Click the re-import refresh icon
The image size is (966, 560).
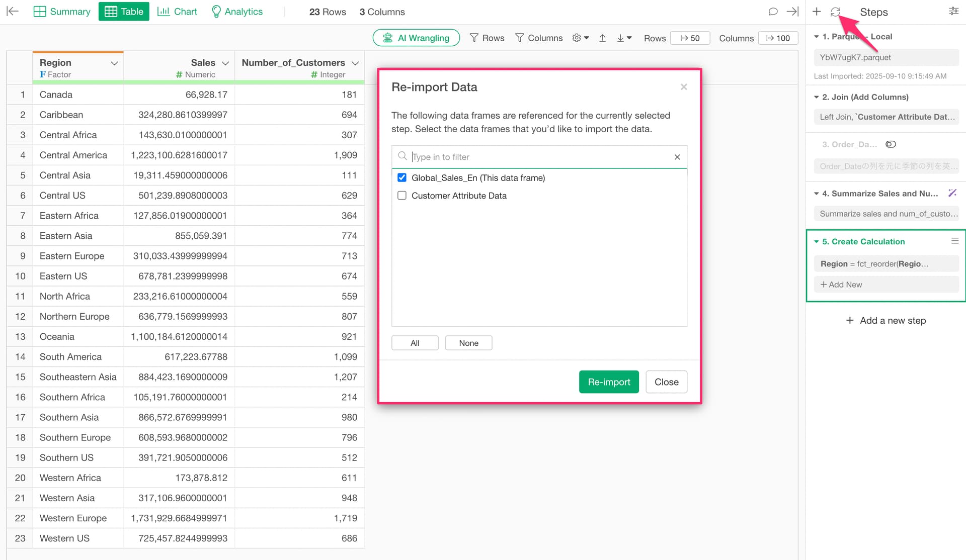(x=835, y=12)
